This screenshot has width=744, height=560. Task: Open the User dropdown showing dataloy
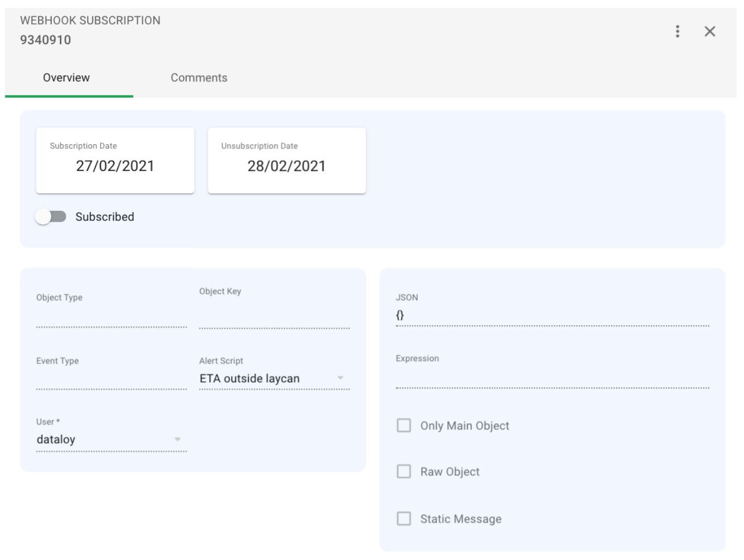[x=177, y=439]
